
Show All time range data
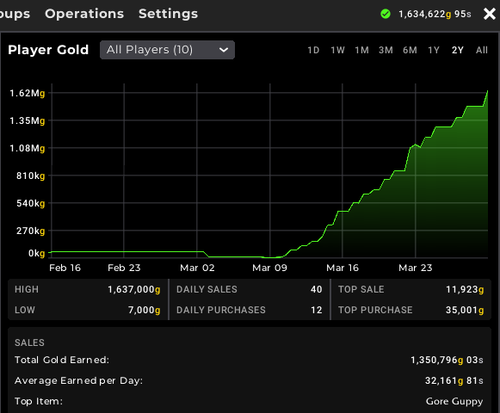[x=482, y=50]
